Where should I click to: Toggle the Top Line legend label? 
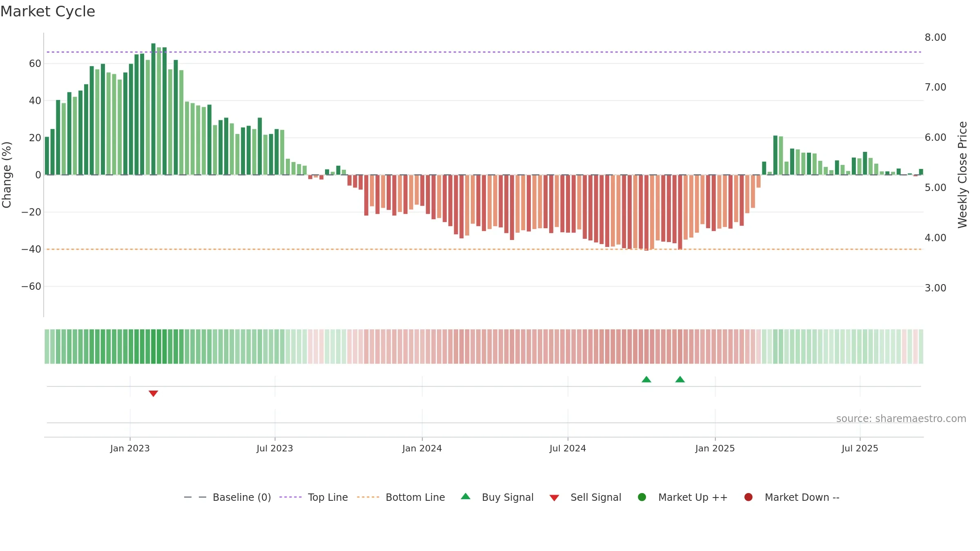(328, 498)
